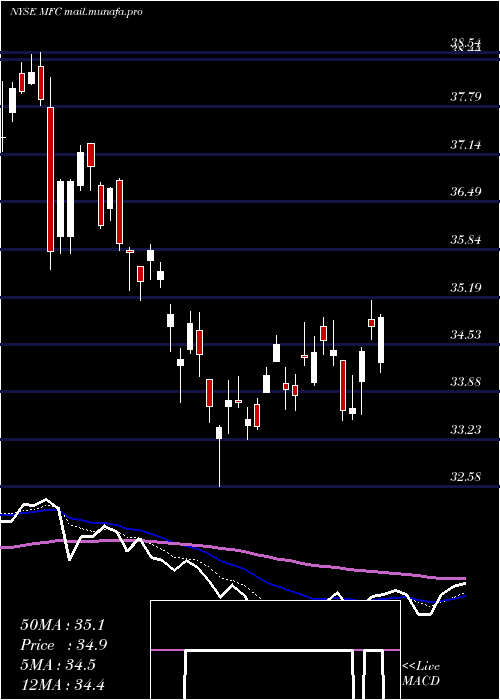Select the 37.79 price axis label
The height and width of the screenshot is (700, 500).
(x=466, y=97)
